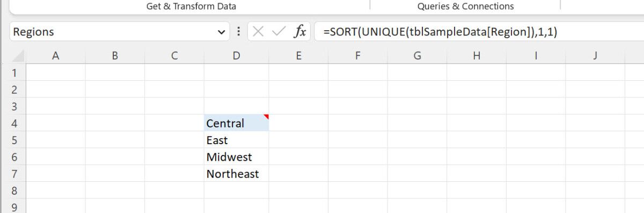This screenshot has width=644, height=213.
Task: Select the cell containing Northeast
Action: click(236, 174)
